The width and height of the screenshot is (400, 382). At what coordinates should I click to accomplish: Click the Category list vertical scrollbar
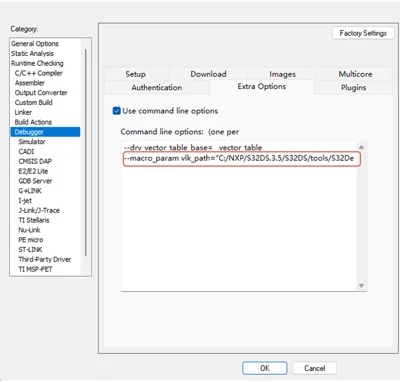coord(86,153)
